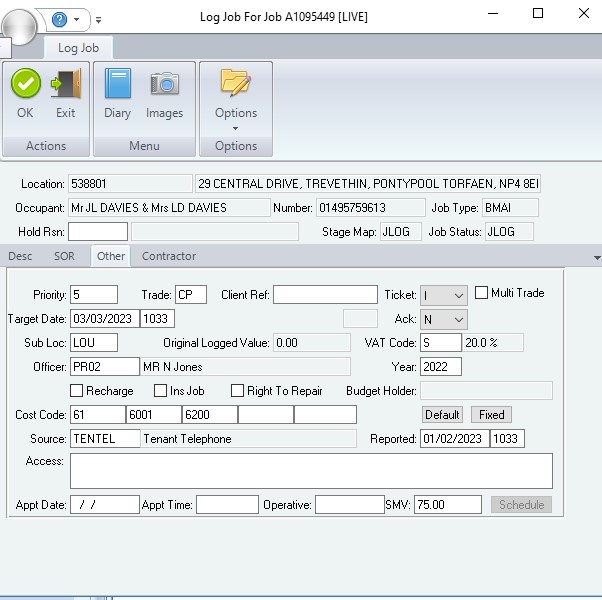Open the quick access toolbar customize arrow
The image size is (602, 600).
click(98, 20)
